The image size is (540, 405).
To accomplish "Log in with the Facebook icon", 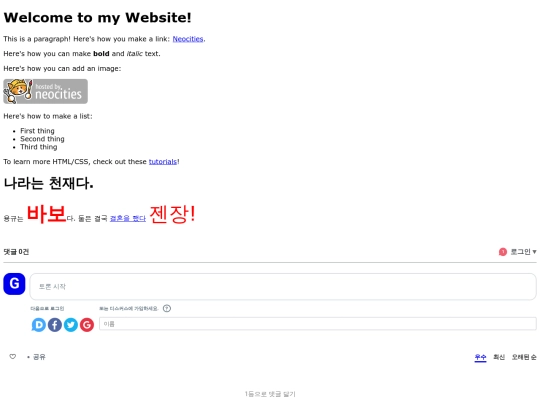I will tap(55, 325).
